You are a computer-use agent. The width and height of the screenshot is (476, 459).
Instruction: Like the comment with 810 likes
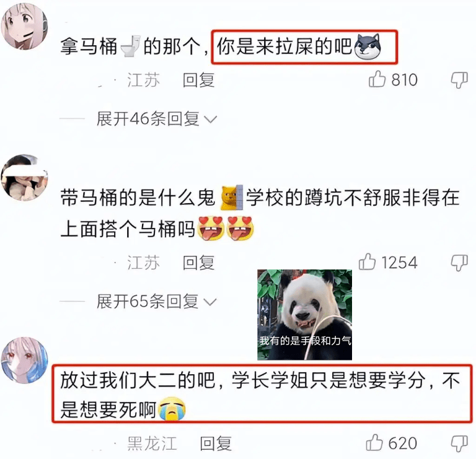point(377,79)
